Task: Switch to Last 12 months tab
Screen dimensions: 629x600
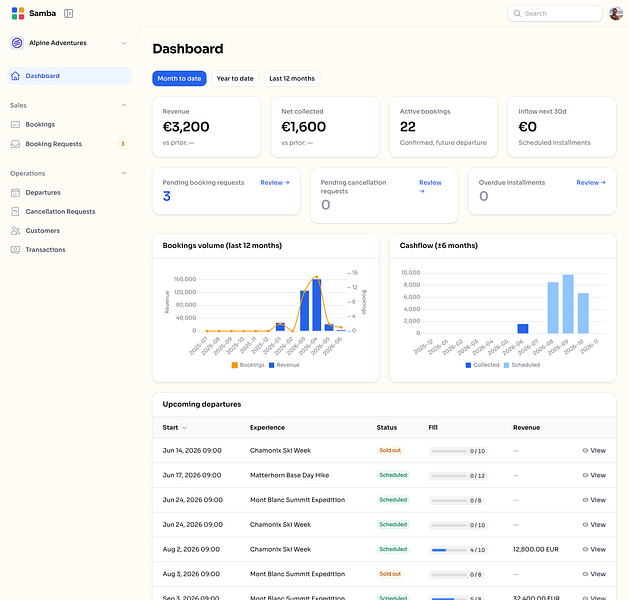Action: [292, 79]
